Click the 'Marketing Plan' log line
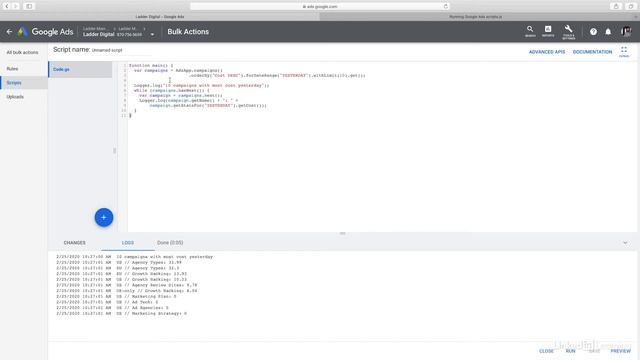Image resolution: width=640 pixels, height=360 pixels. click(x=116, y=296)
